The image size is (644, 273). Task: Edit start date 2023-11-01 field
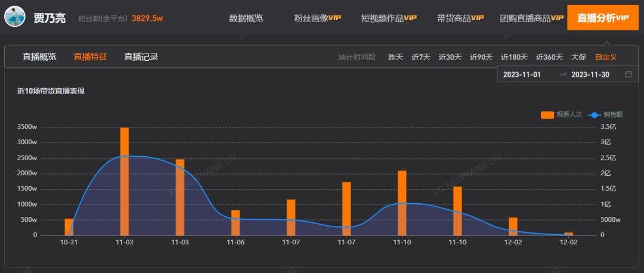click(522, 75)
